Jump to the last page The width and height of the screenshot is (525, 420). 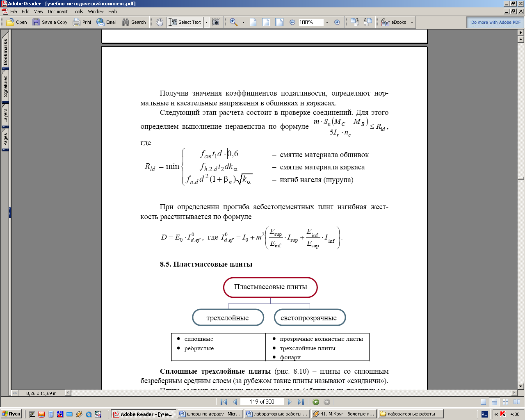coord(301,402)
